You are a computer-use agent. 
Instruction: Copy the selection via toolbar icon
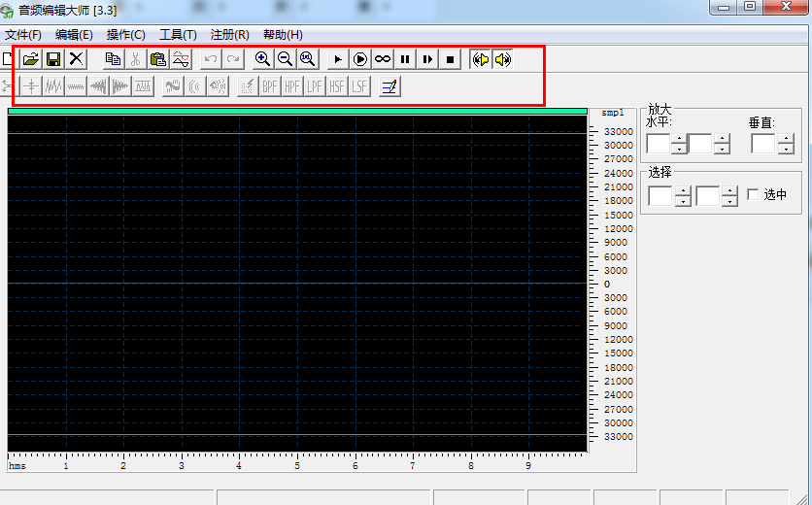(113, 59)
